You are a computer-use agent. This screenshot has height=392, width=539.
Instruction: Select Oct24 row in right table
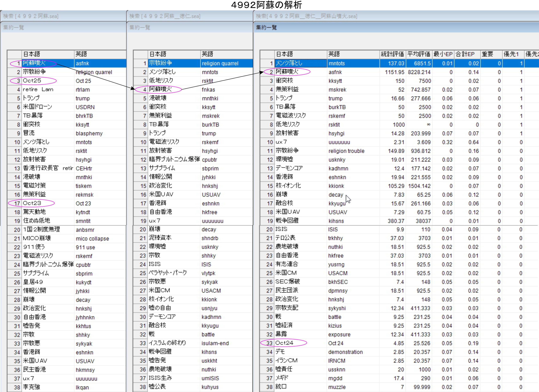(284, 343)
